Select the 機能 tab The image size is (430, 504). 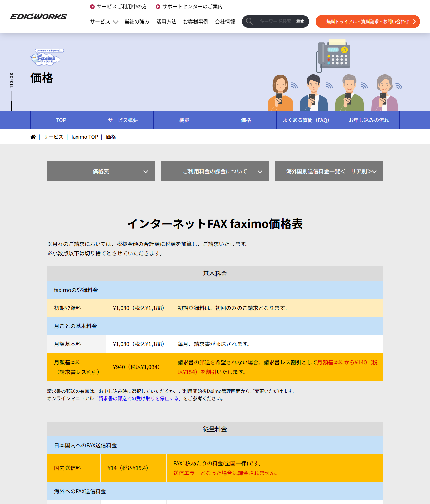coord(184,120)
